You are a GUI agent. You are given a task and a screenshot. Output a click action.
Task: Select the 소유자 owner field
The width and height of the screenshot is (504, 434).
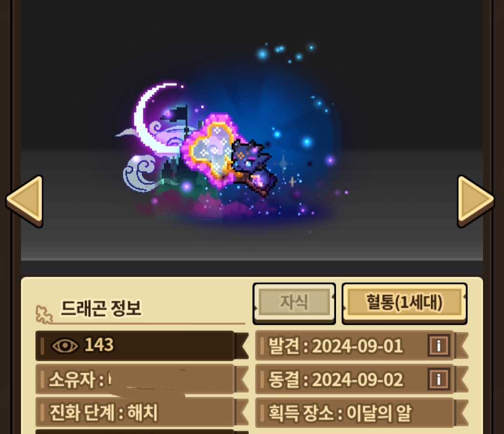pyautogui.click(x=142, y=379)
